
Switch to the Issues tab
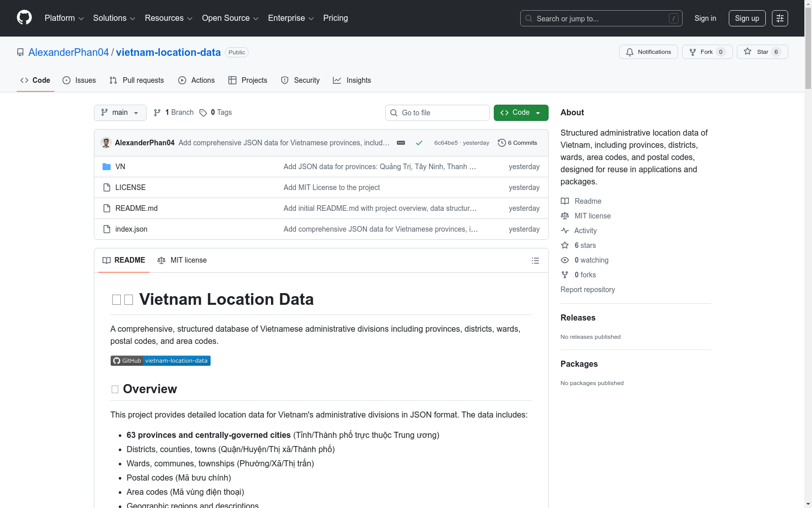(79, 80)
